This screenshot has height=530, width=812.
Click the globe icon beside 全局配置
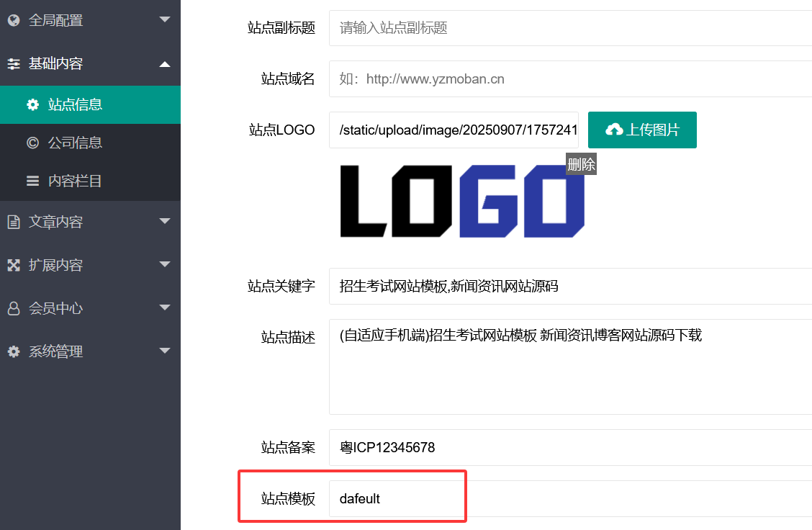14,21
